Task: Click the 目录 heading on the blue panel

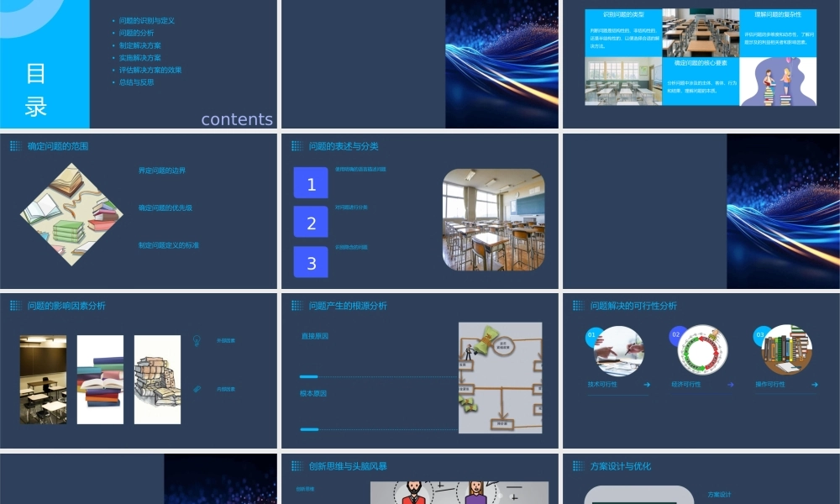Action: point(36,90)
